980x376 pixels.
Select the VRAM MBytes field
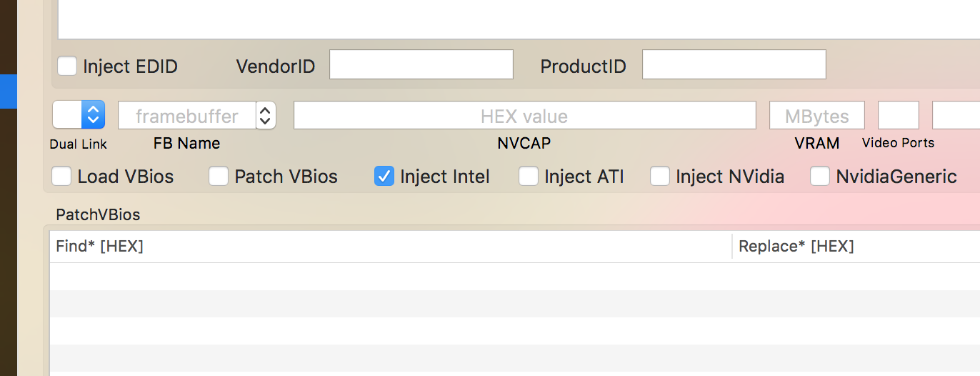click(x=816, y=115)
